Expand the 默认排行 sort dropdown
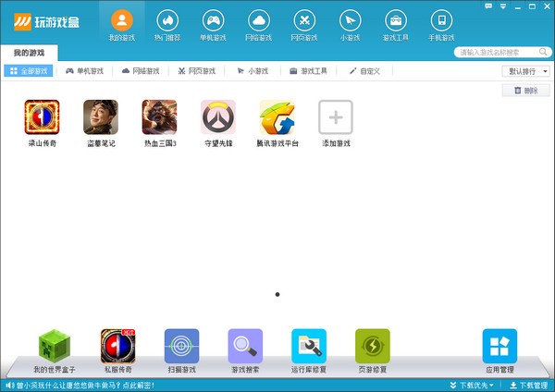The image size is (555, 392). [526, 71]
